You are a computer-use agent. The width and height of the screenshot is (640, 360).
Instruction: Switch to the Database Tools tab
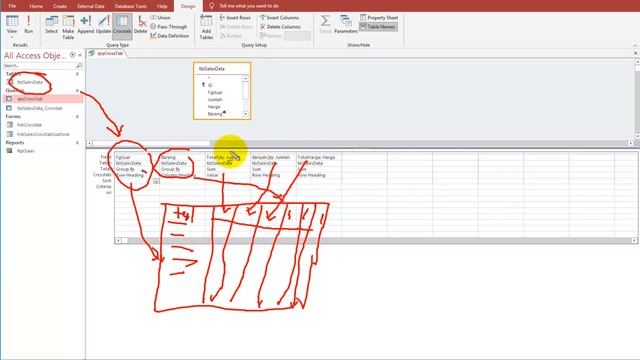point(131,6)
